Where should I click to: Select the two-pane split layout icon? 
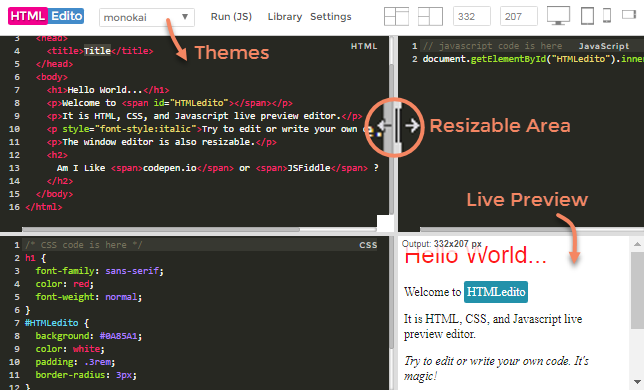tap(430, 16)
